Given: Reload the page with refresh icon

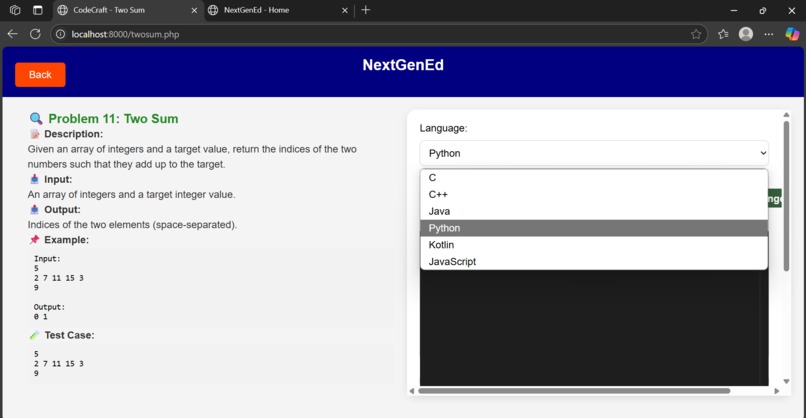Looking at the screenshot, I should [35, 34].
